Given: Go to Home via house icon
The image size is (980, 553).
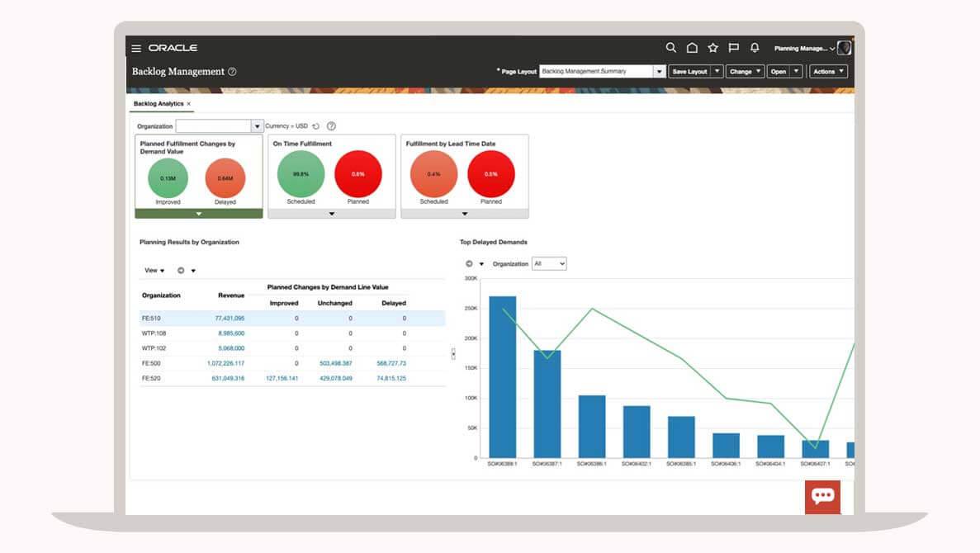Looking at the screenshot, I should click(692, 48).
